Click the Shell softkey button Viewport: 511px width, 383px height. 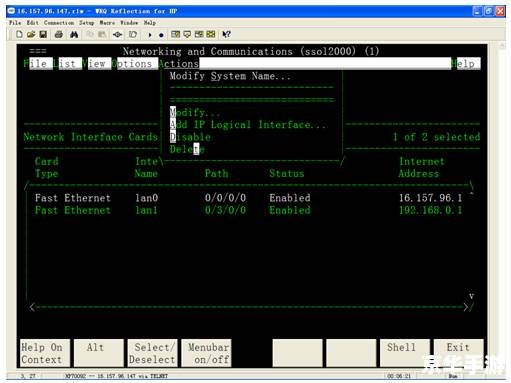[x=405, y=353]
